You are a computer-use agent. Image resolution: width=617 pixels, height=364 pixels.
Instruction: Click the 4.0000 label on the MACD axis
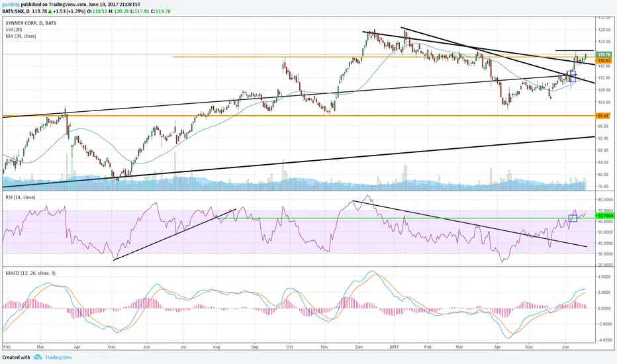coord(604,277)
